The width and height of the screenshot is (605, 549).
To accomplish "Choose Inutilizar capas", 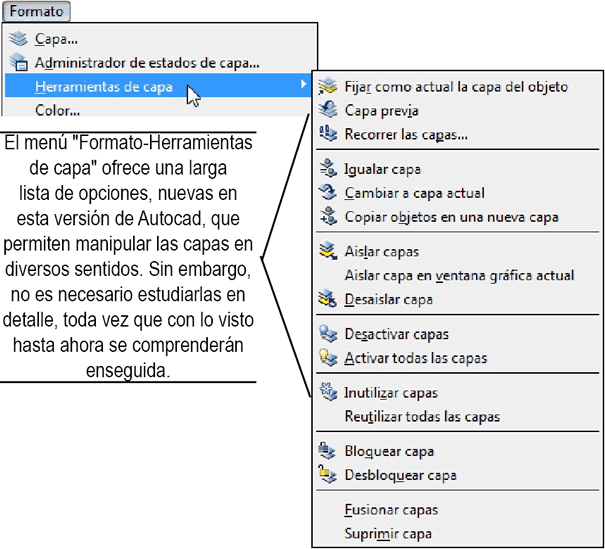I will click(391, 393).
